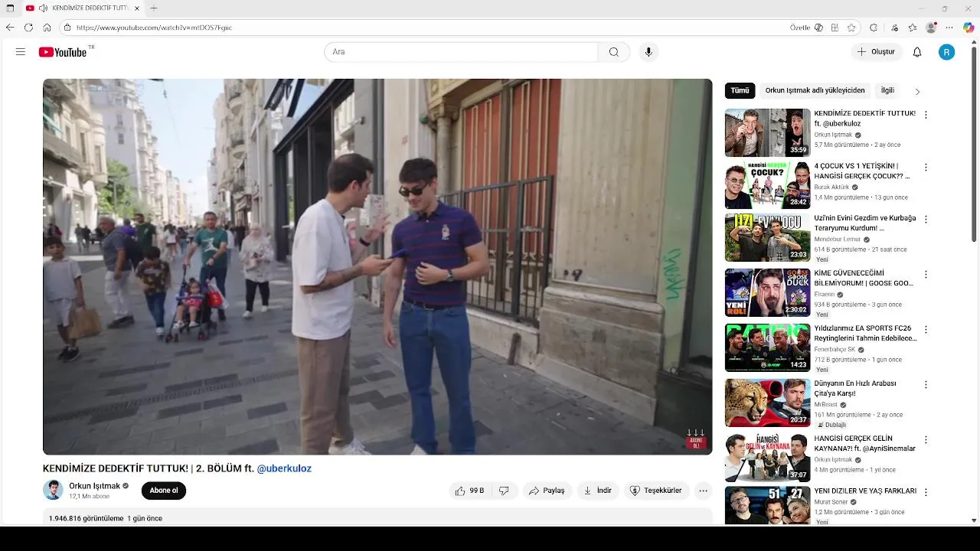The width and height of the screenshot is (980, 551).
Task: Click "1.946.816 görüntüleme" description text
Action: pyautogui.click(x=86, y=518)
